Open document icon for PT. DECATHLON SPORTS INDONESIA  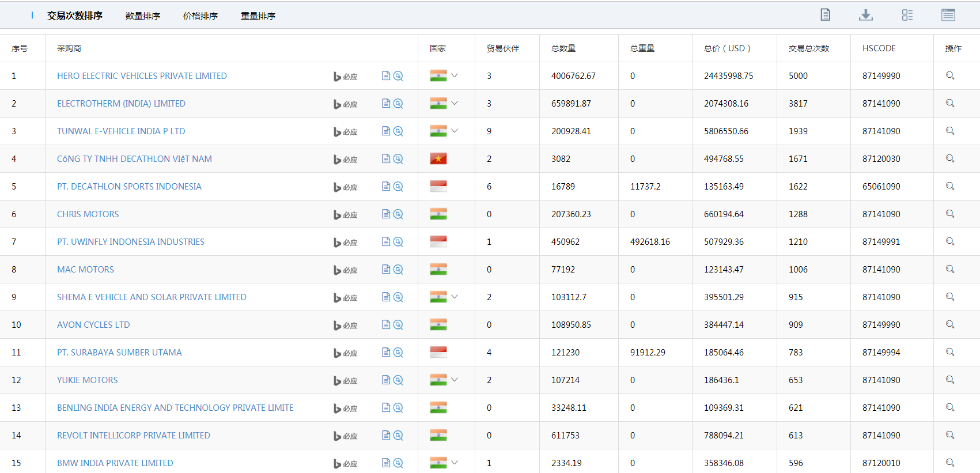coord(386,186)
